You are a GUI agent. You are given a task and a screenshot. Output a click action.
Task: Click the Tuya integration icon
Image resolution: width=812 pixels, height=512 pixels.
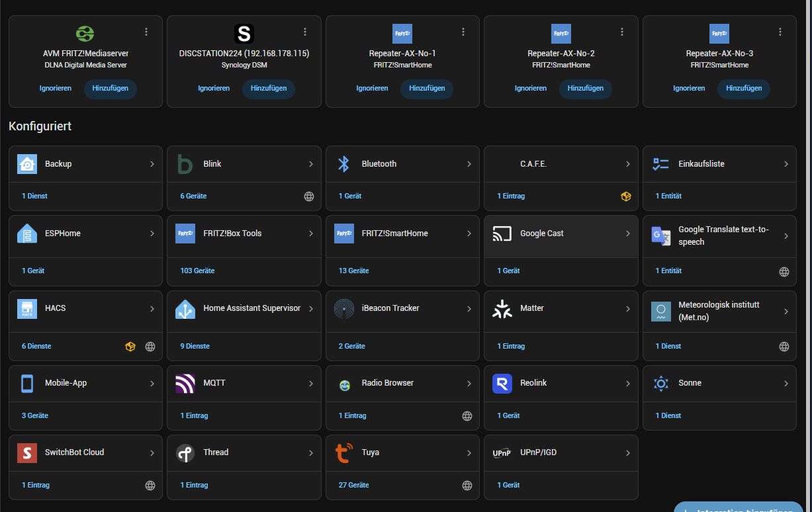344,453
